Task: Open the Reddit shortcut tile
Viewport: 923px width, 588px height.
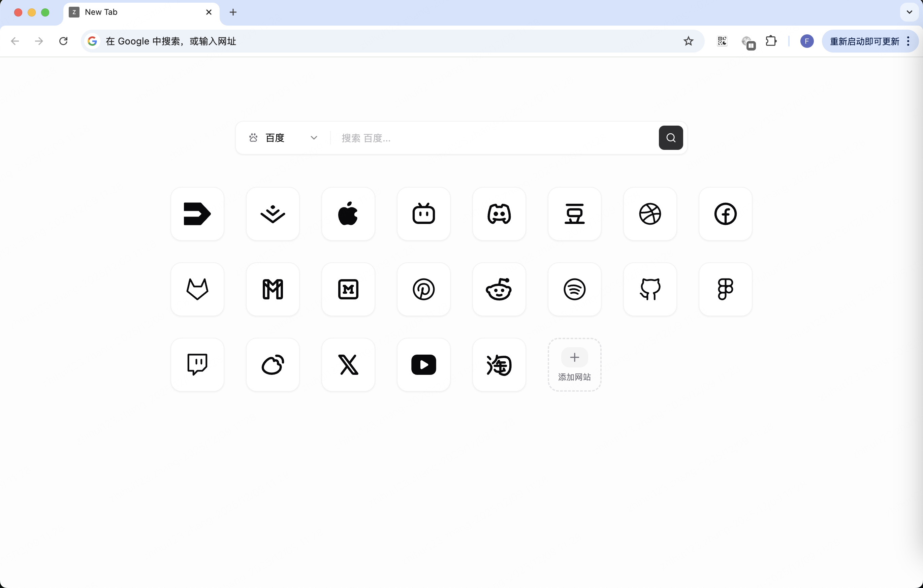Action: tap(499, 289)
